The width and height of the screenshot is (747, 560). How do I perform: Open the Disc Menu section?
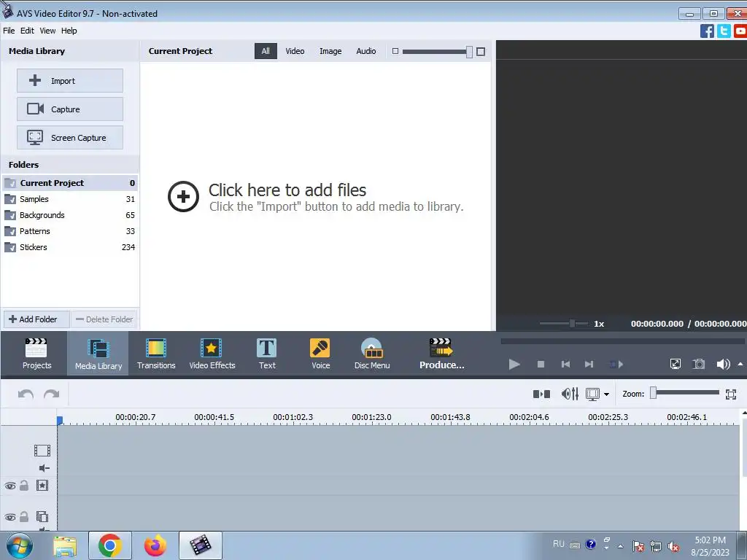point(372,354)
